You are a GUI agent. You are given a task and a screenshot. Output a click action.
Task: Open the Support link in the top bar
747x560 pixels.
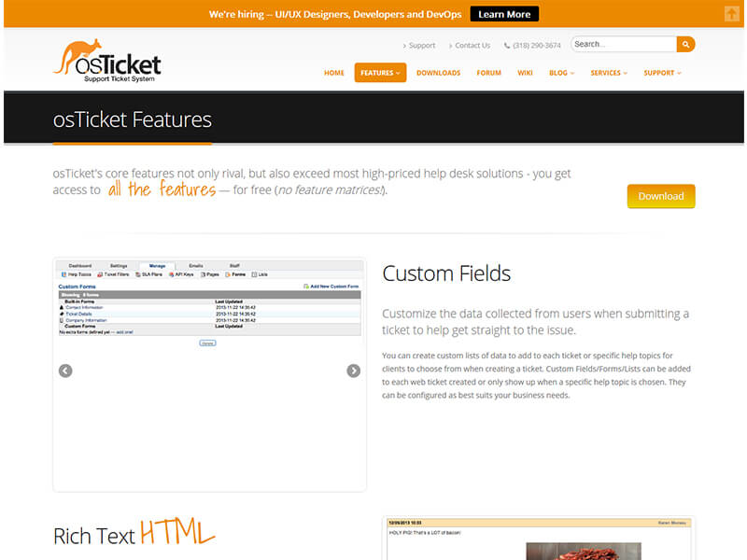pos(419,45)
